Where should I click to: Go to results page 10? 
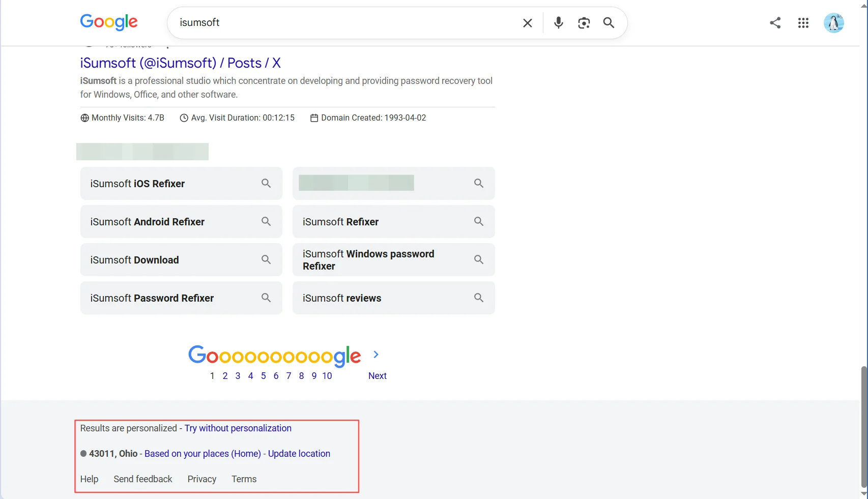click(x=327, y=376)
